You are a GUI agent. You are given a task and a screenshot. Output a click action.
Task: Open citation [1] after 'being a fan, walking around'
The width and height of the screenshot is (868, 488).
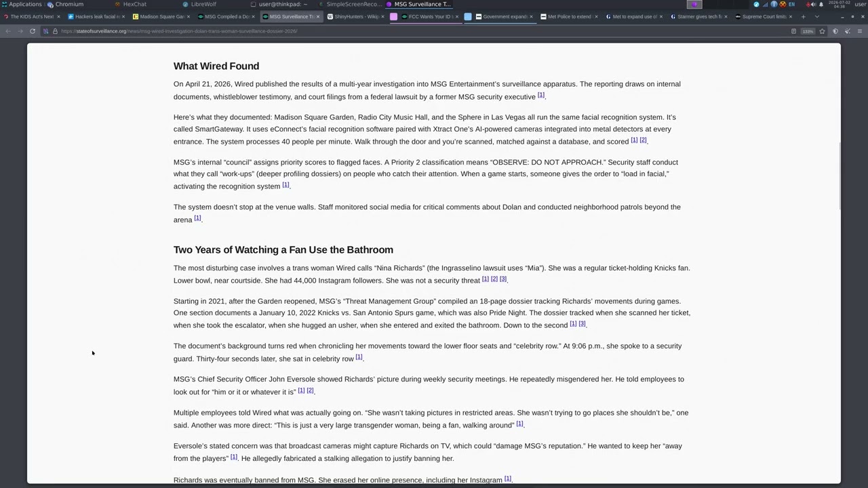pos(519,424)
